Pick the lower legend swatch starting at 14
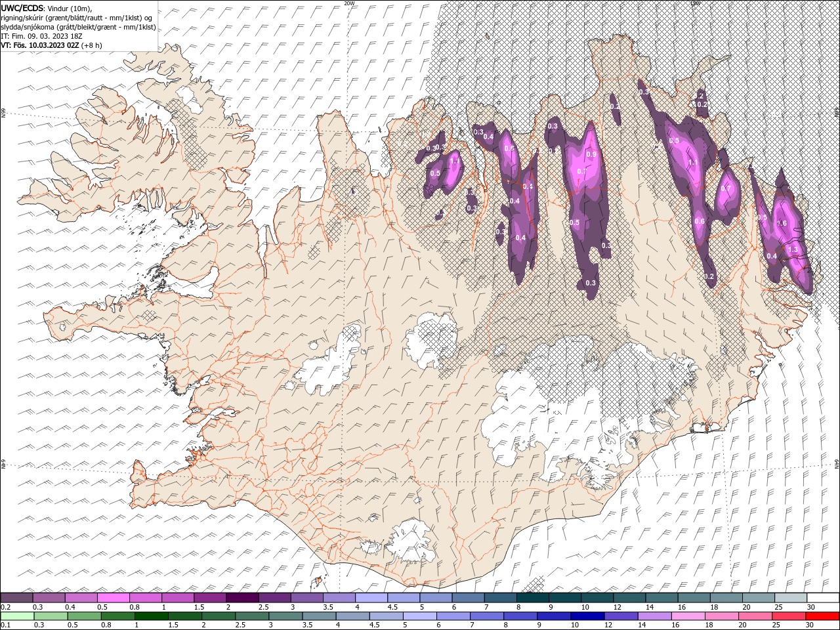Viewport: 840px width, 630px height. point(654,616)
